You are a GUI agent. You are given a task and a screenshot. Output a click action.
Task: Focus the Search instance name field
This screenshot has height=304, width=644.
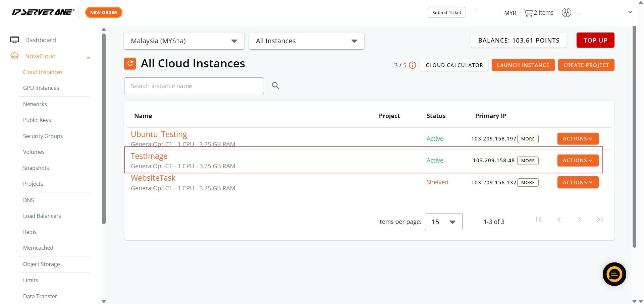(x=194, y=86)
